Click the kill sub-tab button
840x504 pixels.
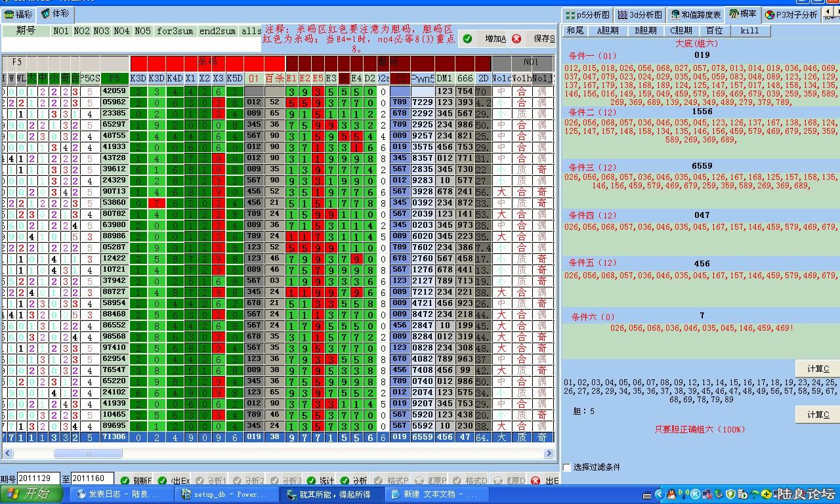[749, 30]
